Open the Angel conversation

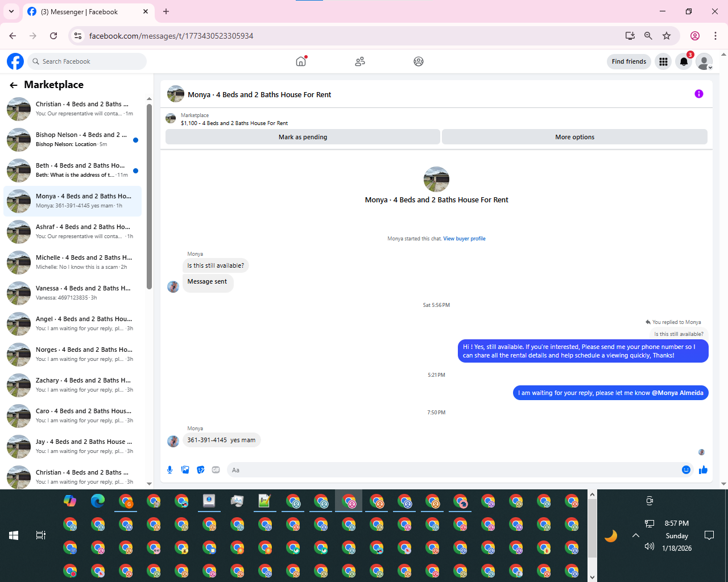72,324
